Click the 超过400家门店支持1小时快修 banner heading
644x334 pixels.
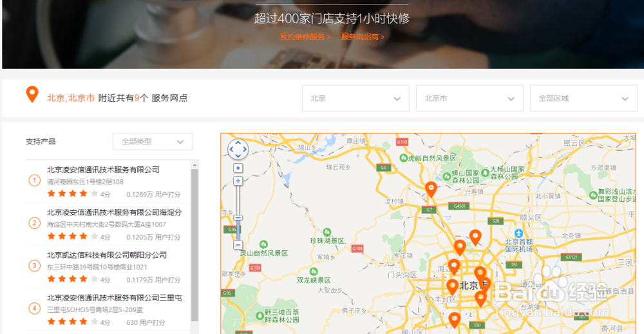click(x=332, y=19)
